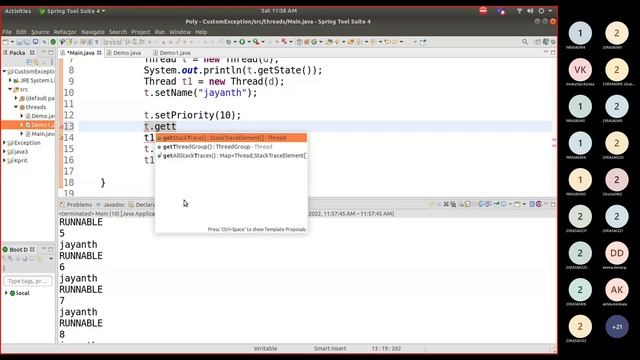
Task: Open the File menu
Action: 7,32
